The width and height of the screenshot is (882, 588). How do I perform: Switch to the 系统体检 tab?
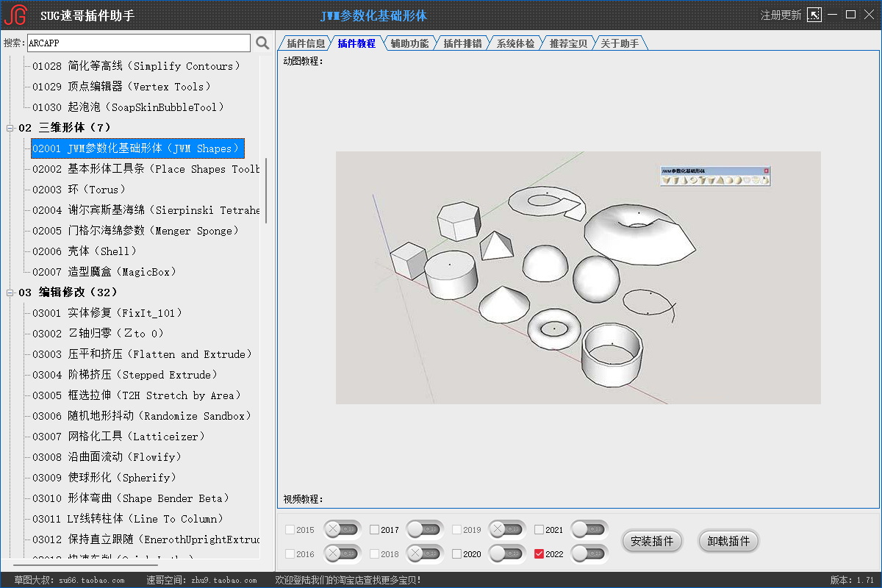pos(515,43)
